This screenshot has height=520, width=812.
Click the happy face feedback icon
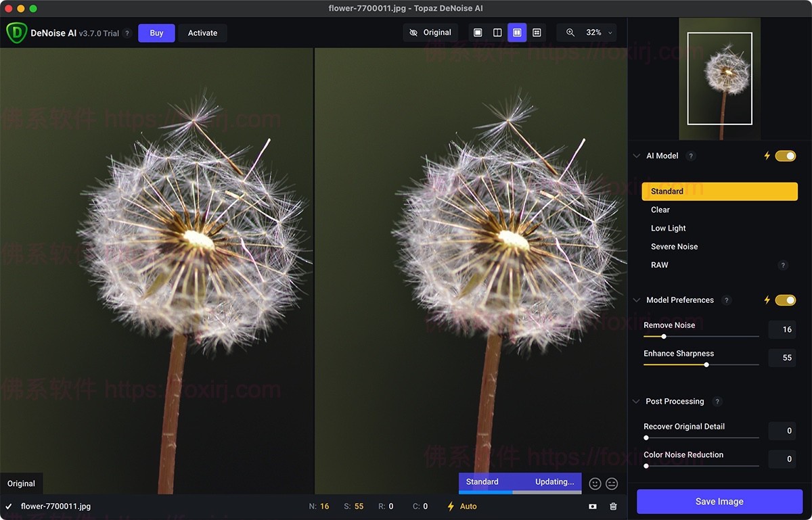pos(595,483)
